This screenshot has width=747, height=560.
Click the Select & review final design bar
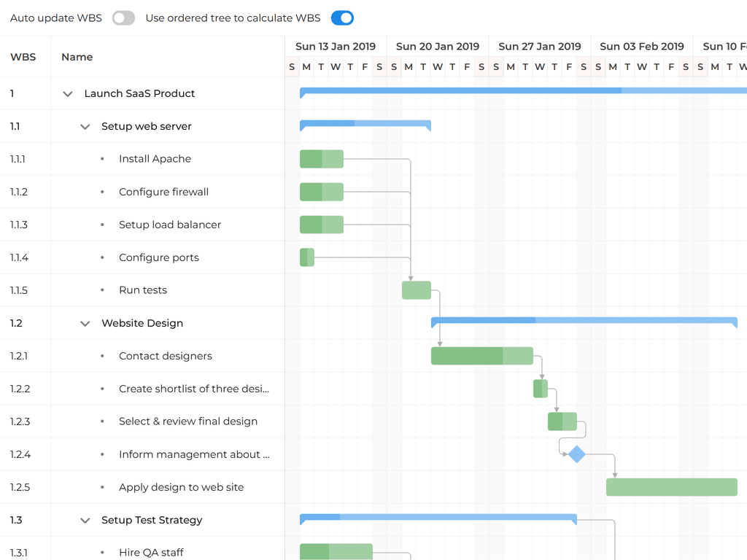(x=562, y=421)
